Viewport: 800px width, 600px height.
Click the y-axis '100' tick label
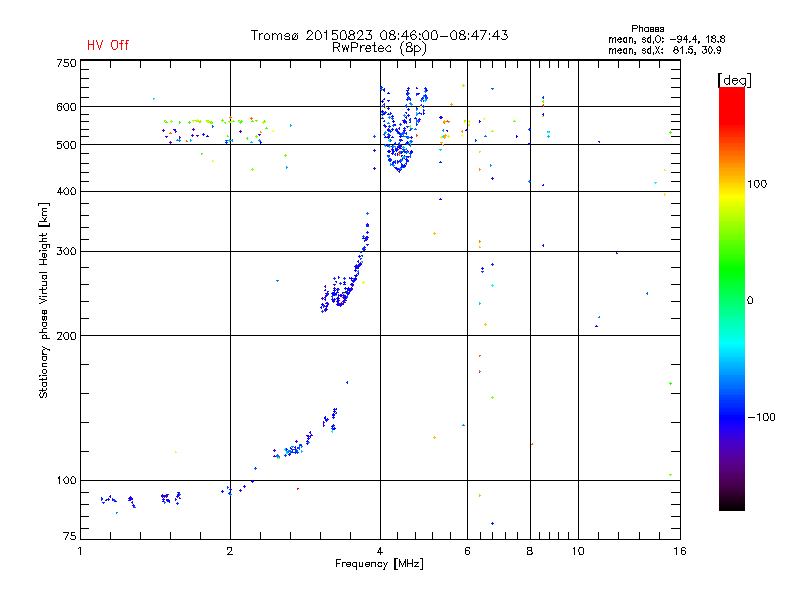click(x=66, y=481)
